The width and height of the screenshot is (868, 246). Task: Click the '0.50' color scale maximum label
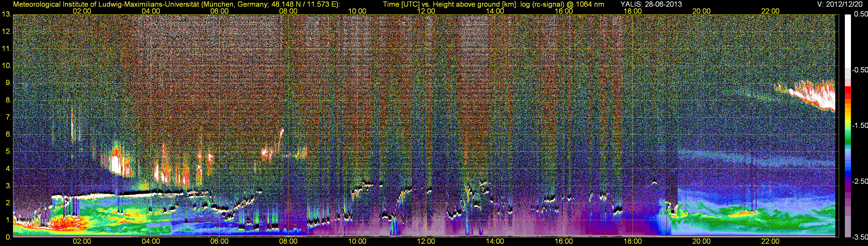[x=861, y=14]
